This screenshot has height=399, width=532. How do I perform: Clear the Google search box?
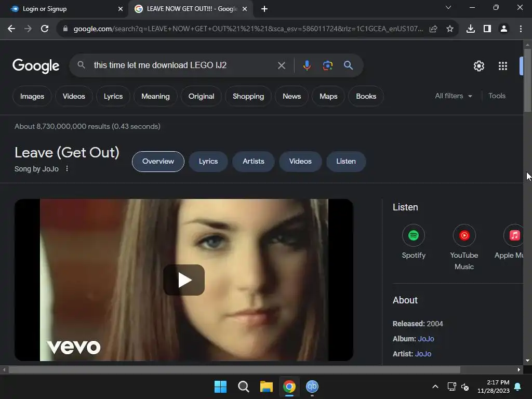click(x=282, y=65)
